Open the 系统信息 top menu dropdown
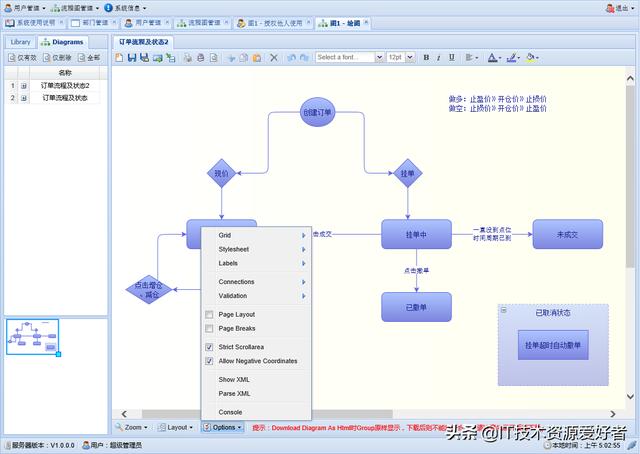Viewport: 640px width, 454px height. 125,8
